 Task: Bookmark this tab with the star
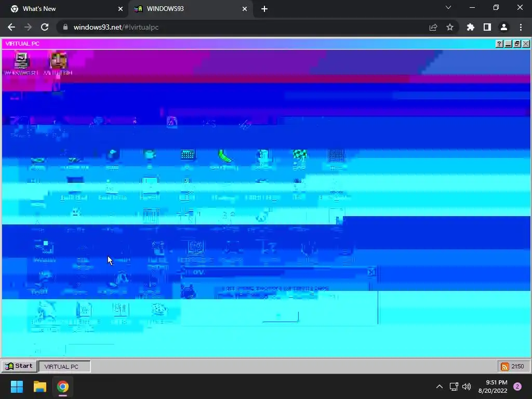pyautogui.click(x=450, y=27)
